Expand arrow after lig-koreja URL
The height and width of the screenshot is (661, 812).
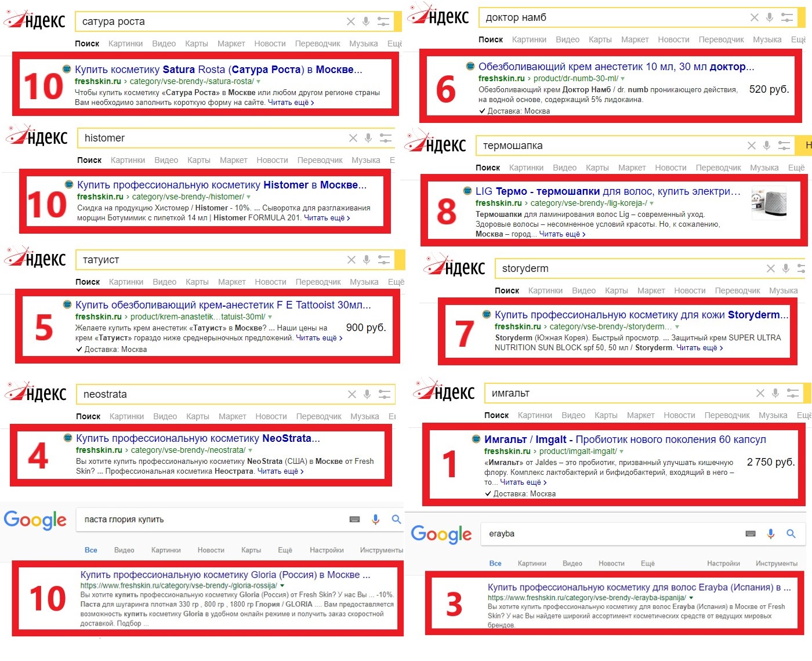point(652,204)
